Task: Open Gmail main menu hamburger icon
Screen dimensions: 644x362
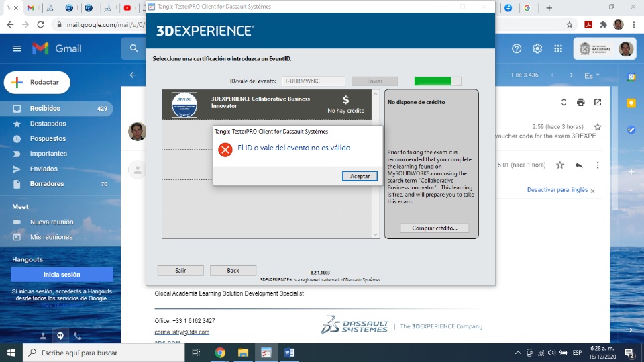Action: [17, 48]
